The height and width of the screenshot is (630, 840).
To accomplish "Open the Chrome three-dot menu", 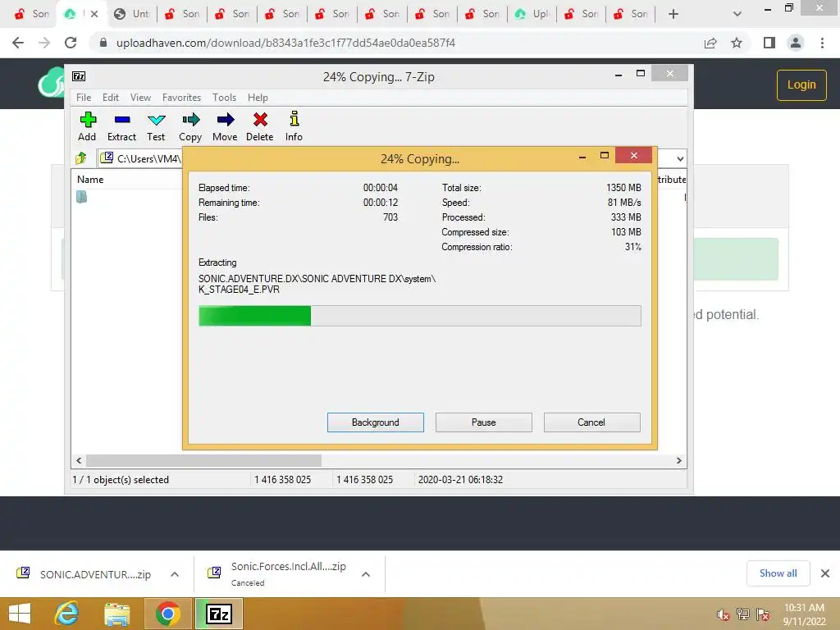I will [x=822, y=43].
